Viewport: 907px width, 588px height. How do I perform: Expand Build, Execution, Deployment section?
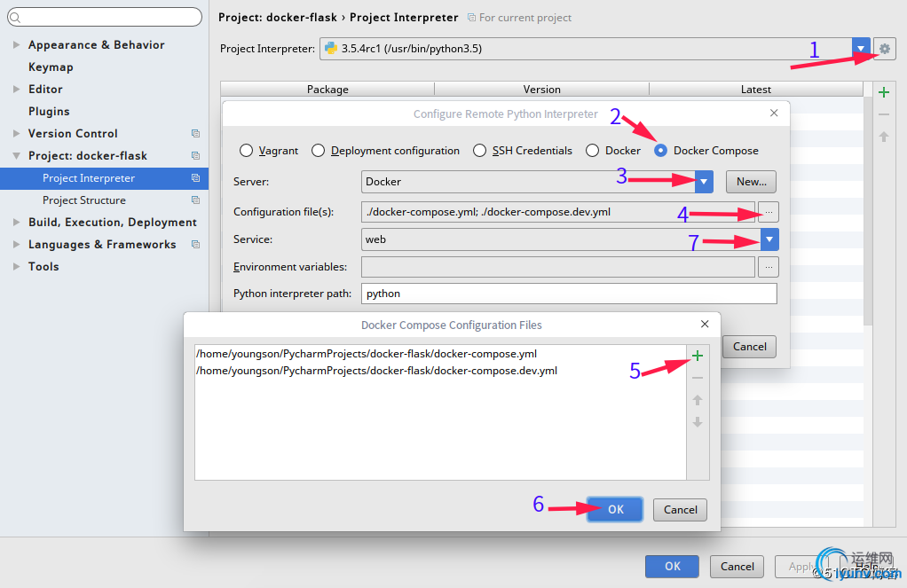16,222
